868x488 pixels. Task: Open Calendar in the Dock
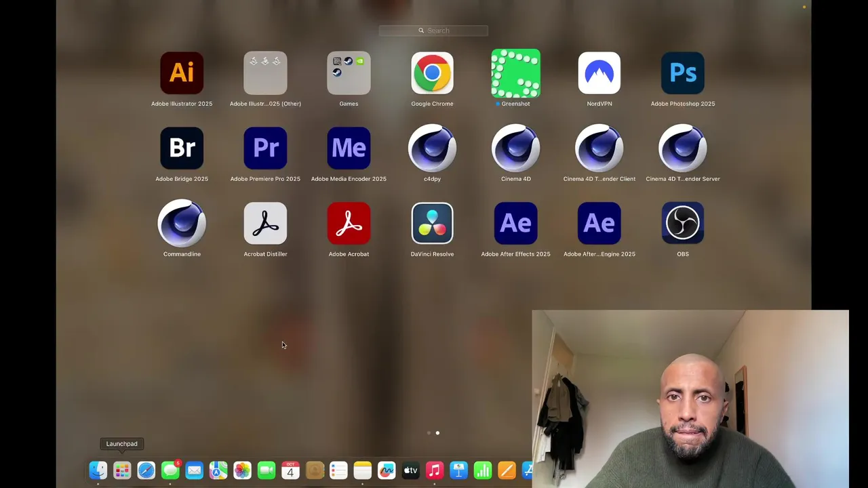click(x=290, y=470)
